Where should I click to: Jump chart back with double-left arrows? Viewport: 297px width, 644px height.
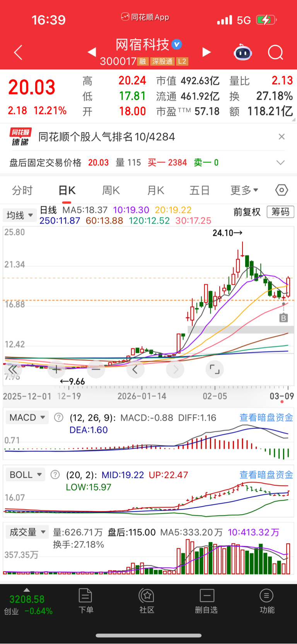click(x=13, y=369)
